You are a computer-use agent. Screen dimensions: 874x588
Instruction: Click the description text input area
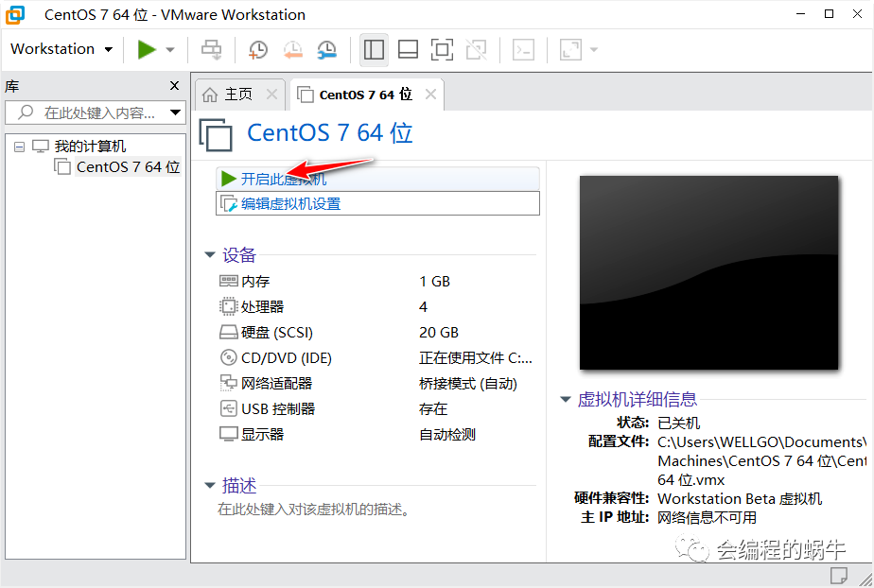pos(314,510)
